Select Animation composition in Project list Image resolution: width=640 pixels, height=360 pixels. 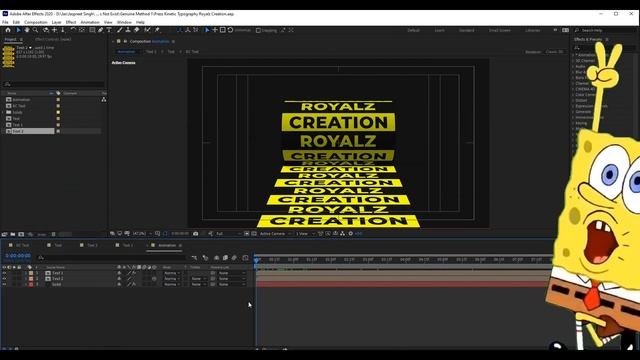coord(21,100)
